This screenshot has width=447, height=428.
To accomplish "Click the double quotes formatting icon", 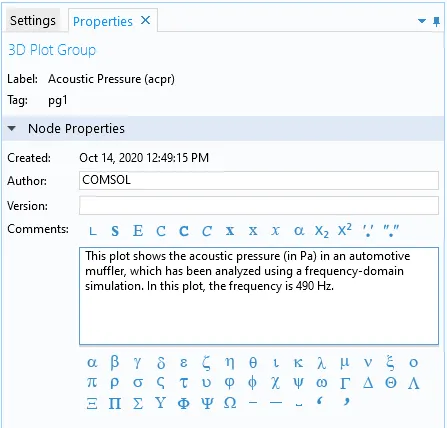I will (x=391, y=230).
